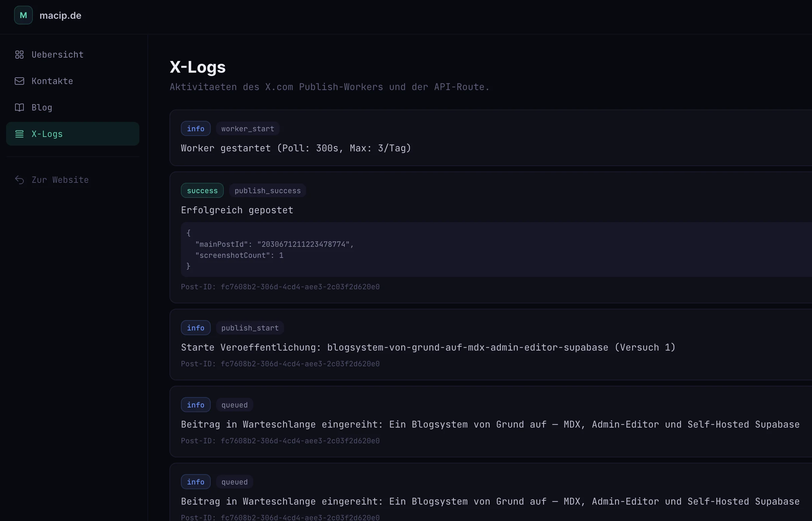Viewport: 812px width, 521px height.
Task: Click the publish_success event tag
Action: pos(267,191)
